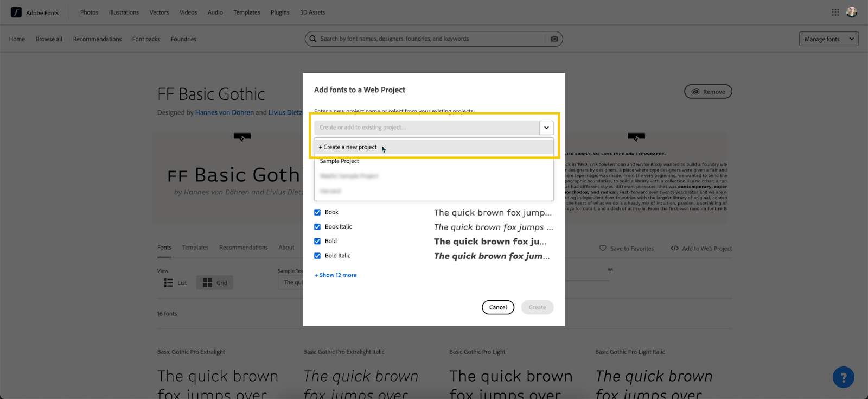Select Create a new project option
Viewport: 868px width, 399px height.
coord(348,147)
